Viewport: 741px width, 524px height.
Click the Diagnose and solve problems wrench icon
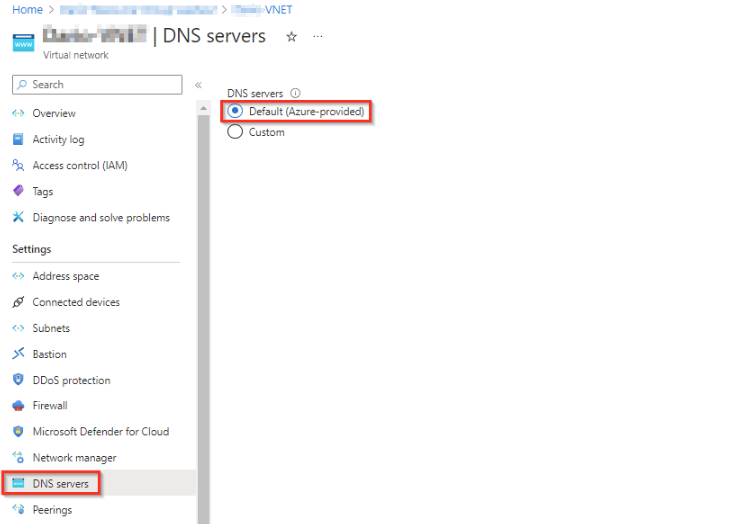pos(18,217)
